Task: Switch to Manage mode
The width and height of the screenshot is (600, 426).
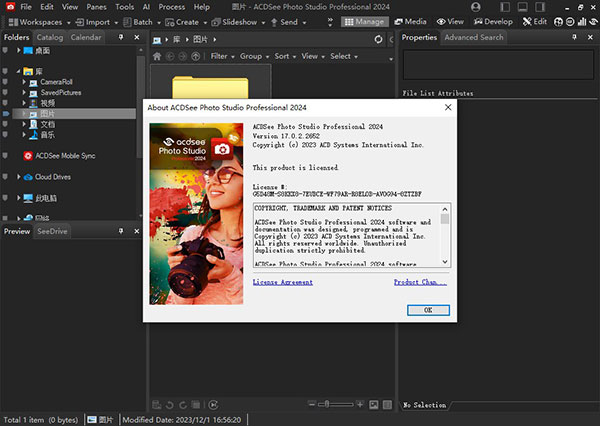Action: click(x=367, y=21)
